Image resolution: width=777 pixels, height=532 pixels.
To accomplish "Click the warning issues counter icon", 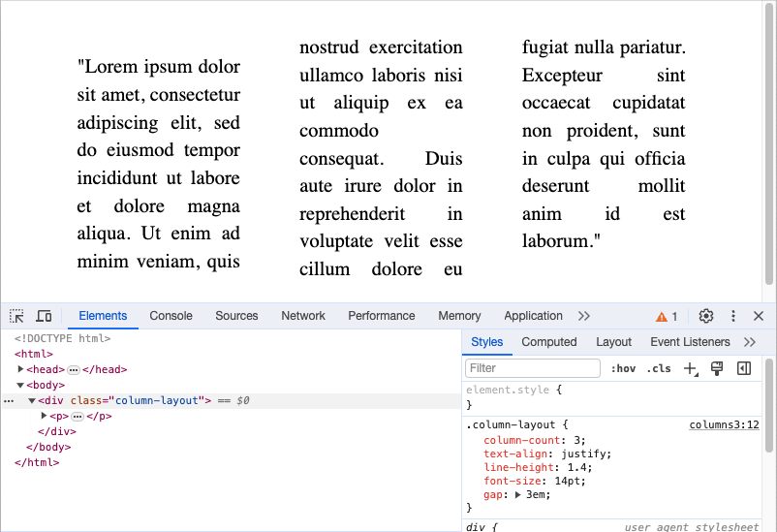I will pyautogui.click(x=667, y=316).
